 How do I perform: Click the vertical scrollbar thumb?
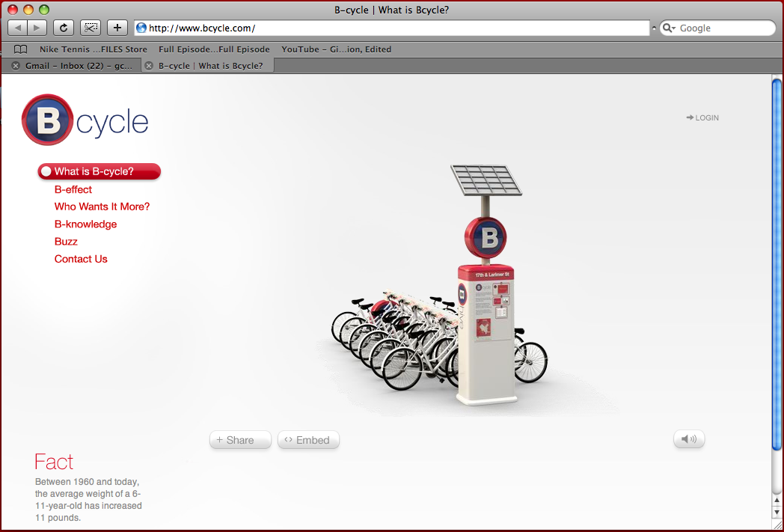[x=777, y=264]
